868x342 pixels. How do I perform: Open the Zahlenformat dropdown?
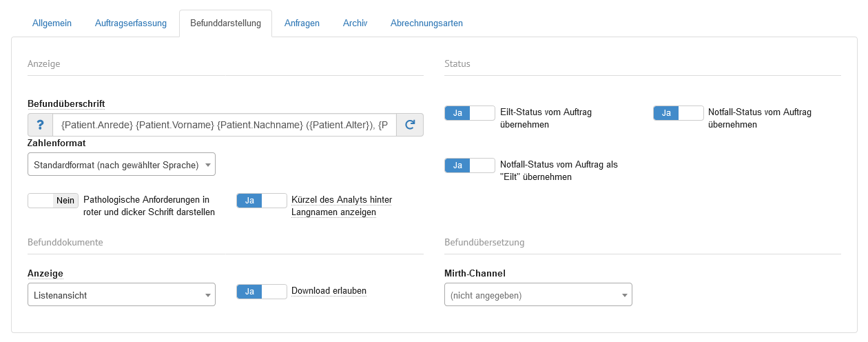(x=121, y=165)
